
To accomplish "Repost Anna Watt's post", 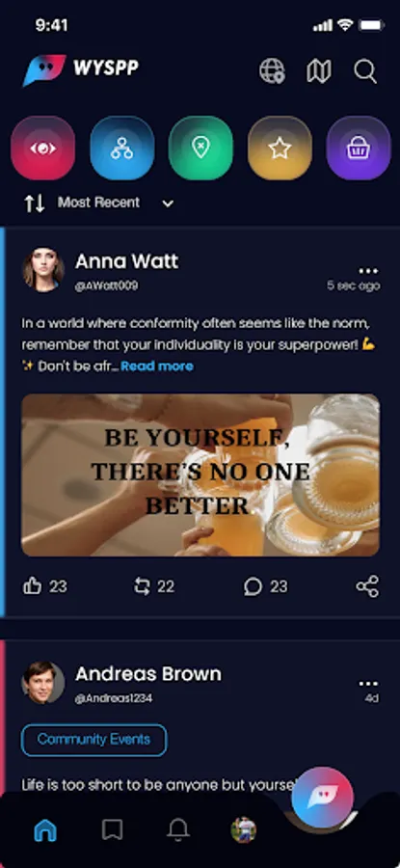I will (x=143, y=586).
